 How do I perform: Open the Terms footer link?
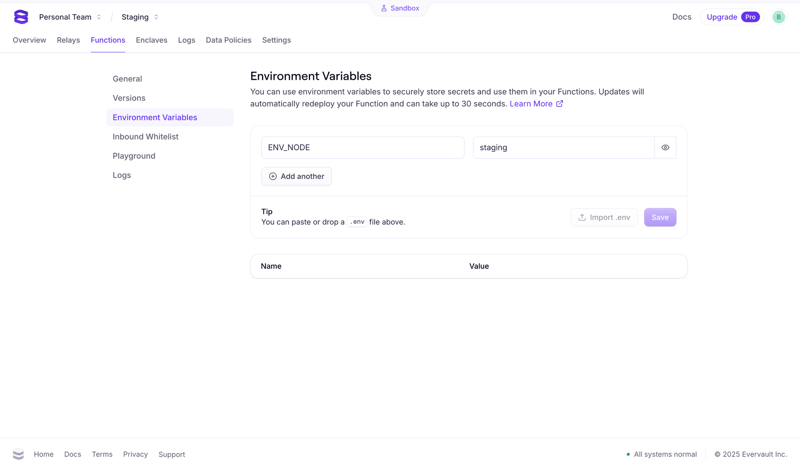(x=102, y=454)
